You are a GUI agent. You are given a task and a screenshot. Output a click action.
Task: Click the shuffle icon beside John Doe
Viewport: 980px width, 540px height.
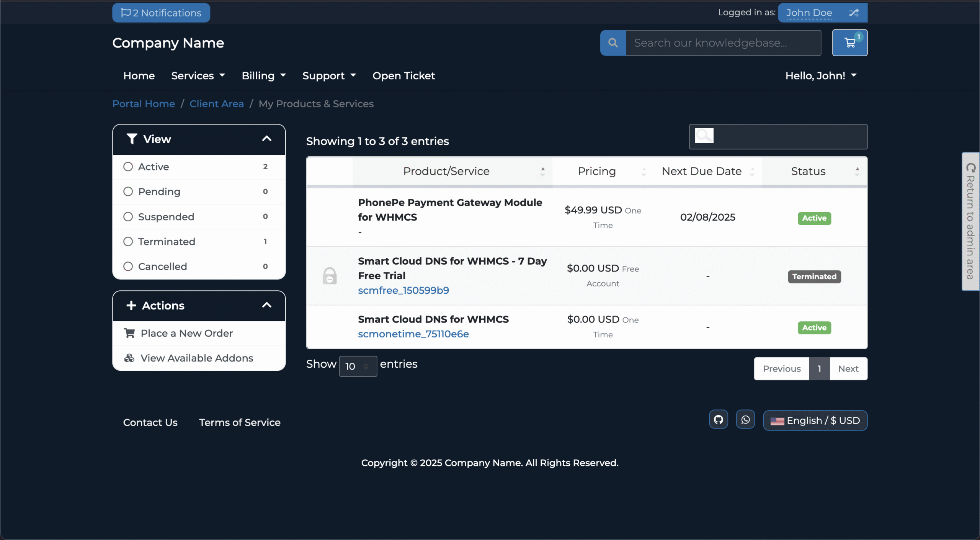click(x=854, y=13)
